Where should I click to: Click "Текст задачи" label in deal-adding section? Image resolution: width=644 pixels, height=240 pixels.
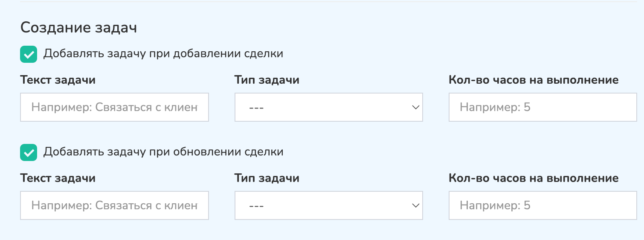pyautogui.click(x=58, y=80)
